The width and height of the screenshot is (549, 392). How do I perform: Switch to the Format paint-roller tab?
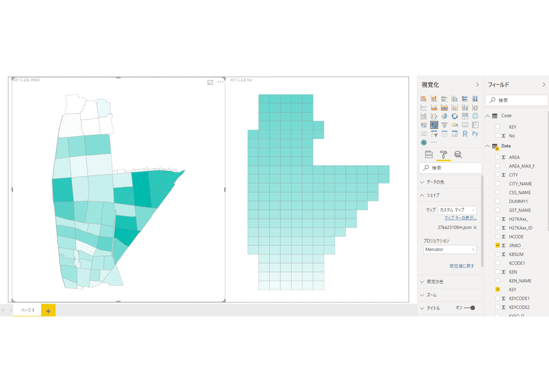click(x=443, y=154)
